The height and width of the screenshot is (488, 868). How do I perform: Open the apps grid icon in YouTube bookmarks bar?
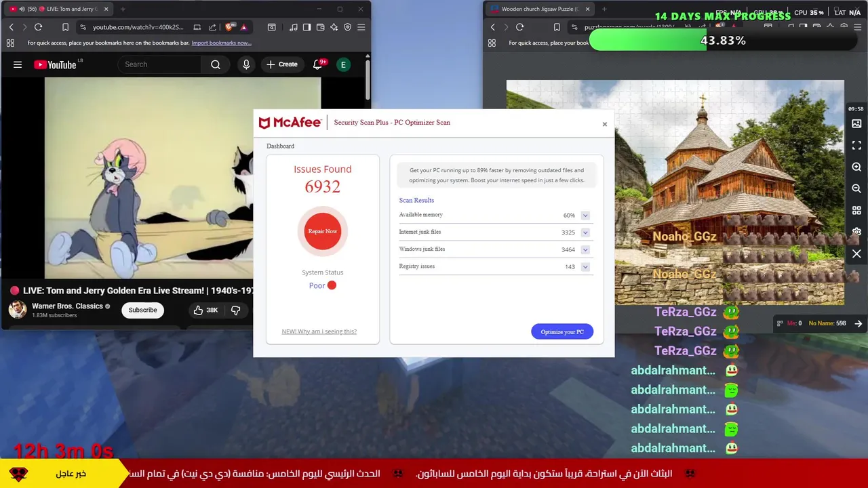click(10, 43)
